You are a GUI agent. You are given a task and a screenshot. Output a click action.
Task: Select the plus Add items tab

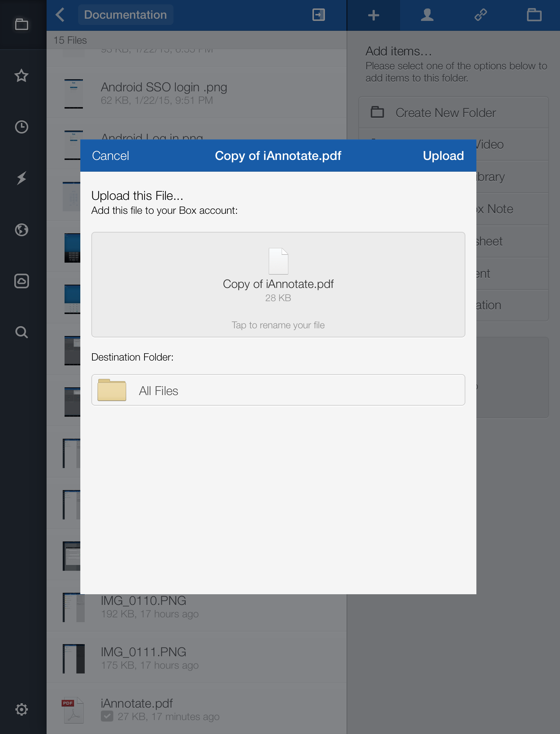373,15
